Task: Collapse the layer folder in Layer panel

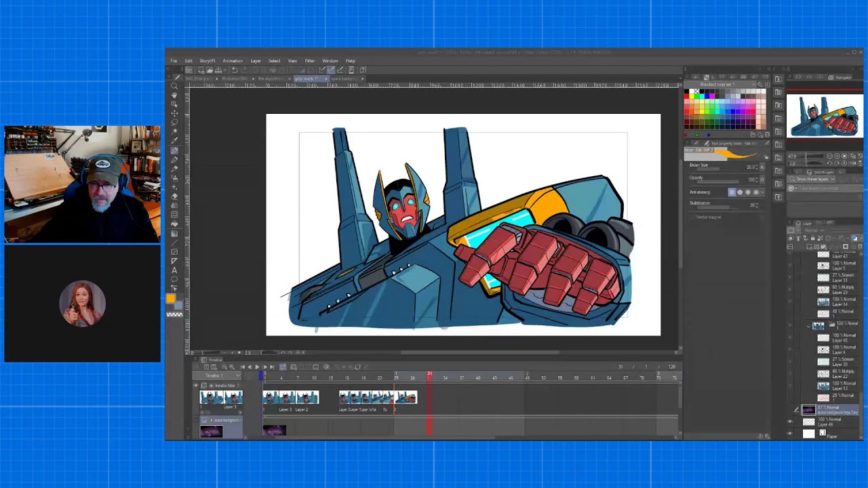Action: 808,326
